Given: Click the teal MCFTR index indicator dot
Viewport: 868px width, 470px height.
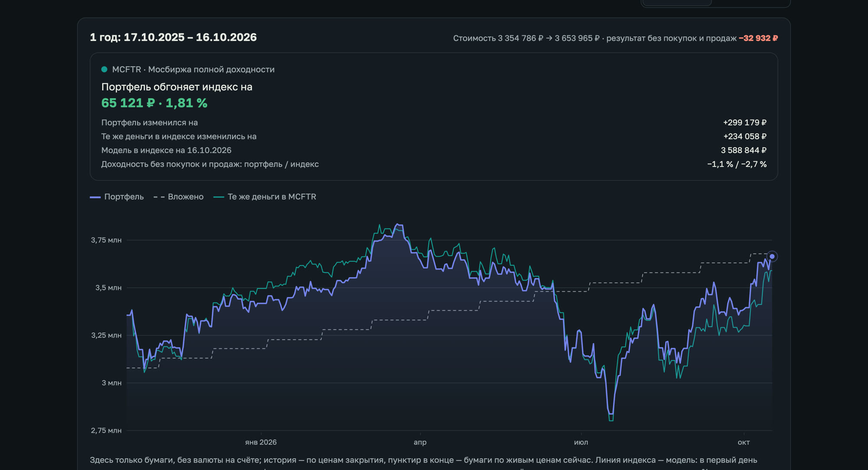Looking at the screenshot, I should click(x=104, y=69).
